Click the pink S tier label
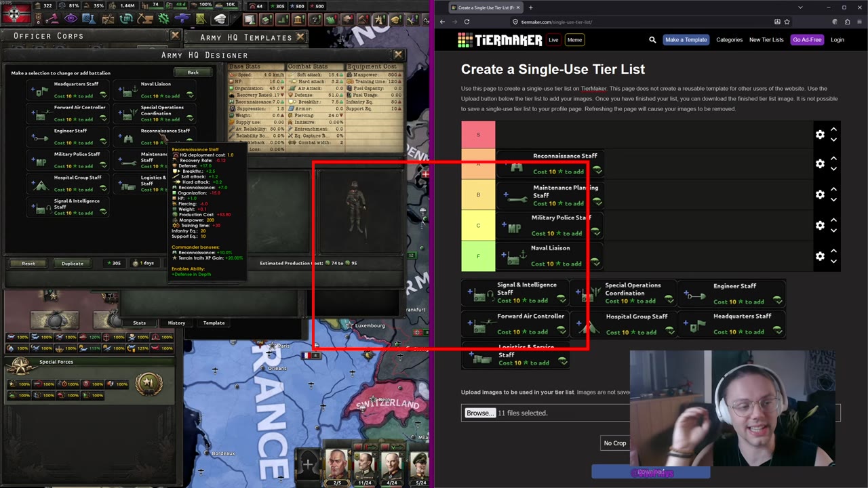The width and height of the screenshot is (868, 488). tap(478, 134)
